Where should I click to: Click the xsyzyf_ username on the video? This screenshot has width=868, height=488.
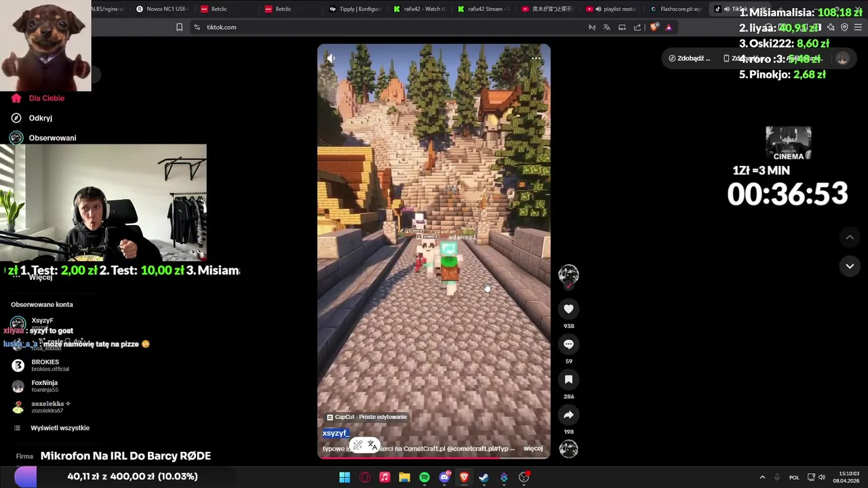(335, 433)
